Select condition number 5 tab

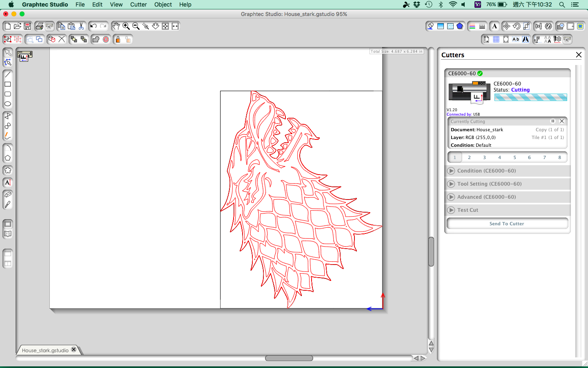[x=515, y=157]
